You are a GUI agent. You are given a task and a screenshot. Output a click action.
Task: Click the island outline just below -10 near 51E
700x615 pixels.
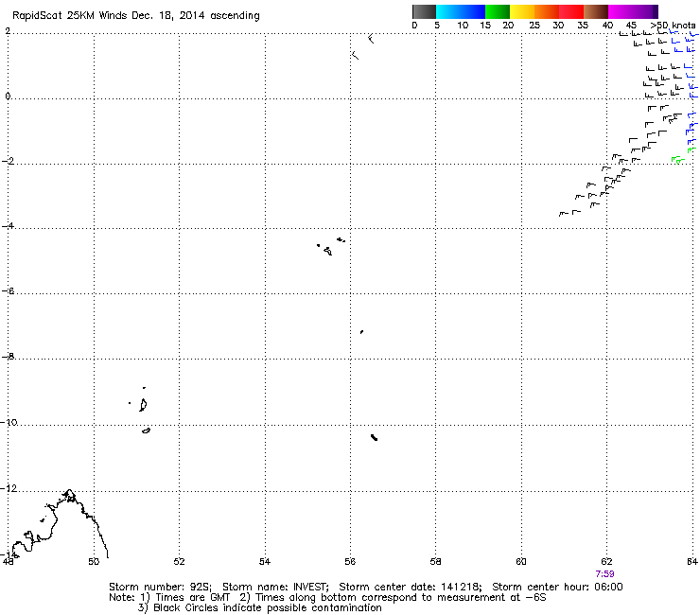pos(146,430)
